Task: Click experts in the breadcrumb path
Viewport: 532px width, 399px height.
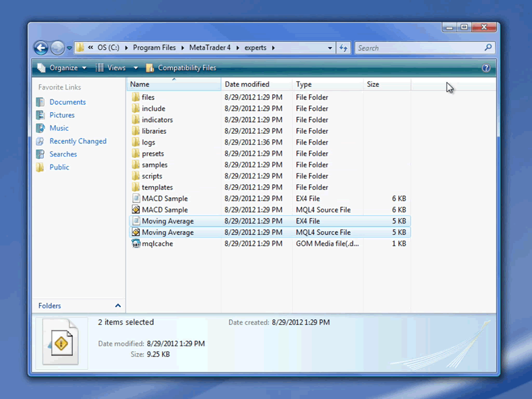Action: pyautogui.click(x=255, y=48)
